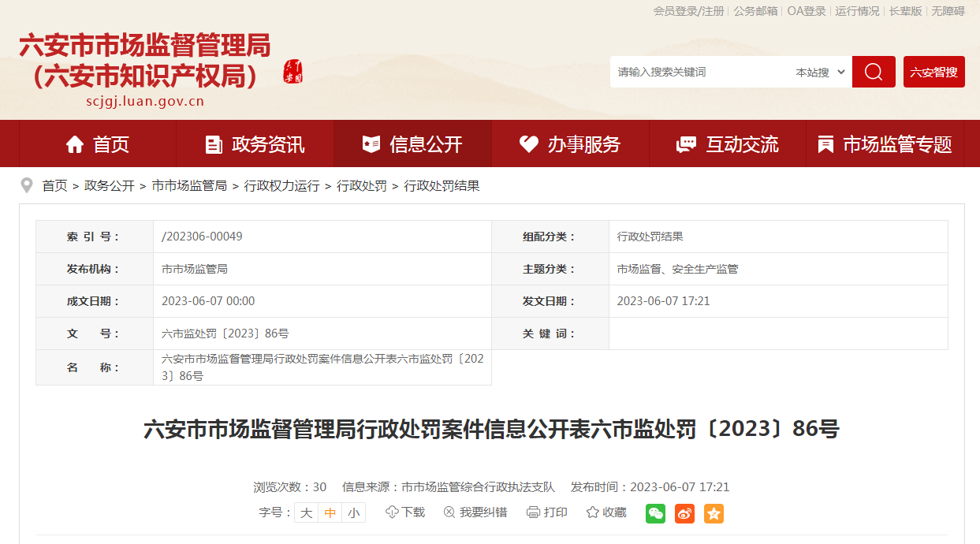Share via the red Weibo icon

pos(684,513)
